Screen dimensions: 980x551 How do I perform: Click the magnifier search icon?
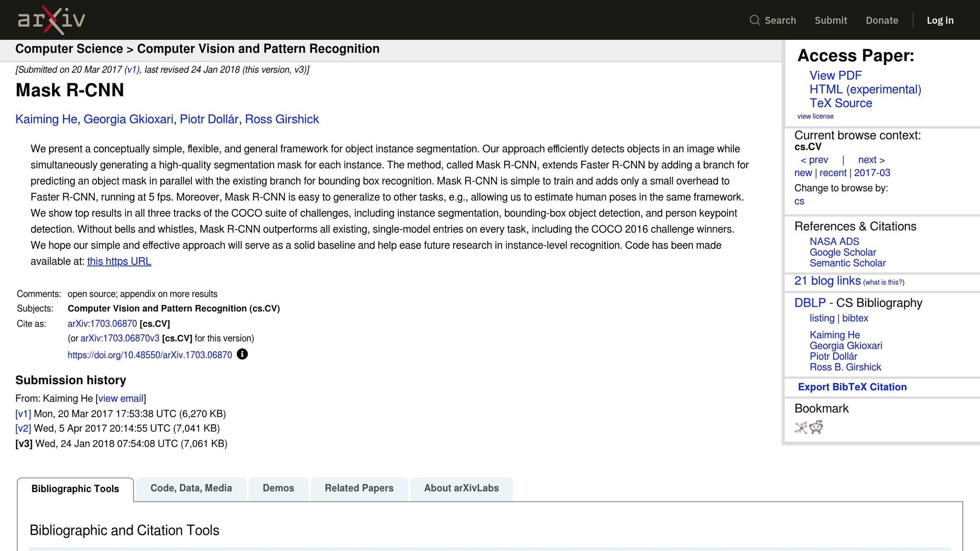click(755, 20)
